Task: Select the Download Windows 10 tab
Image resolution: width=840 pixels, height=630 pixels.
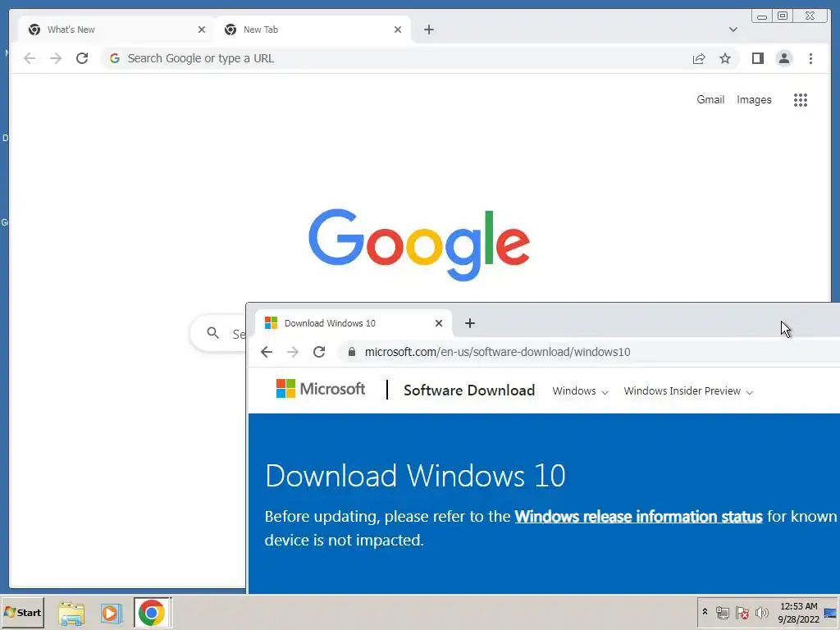Action: pyautogui.click(x=352, y=323)
